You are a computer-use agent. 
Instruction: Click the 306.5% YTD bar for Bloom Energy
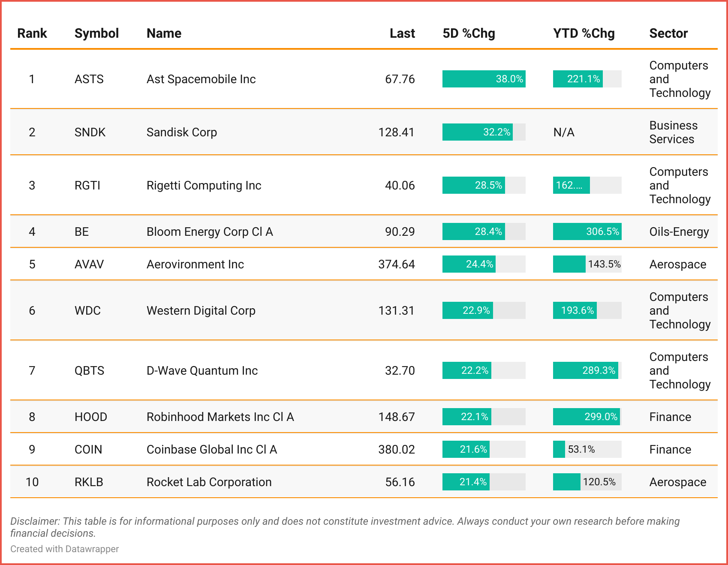pyautogui.click(x=587, y=232)
